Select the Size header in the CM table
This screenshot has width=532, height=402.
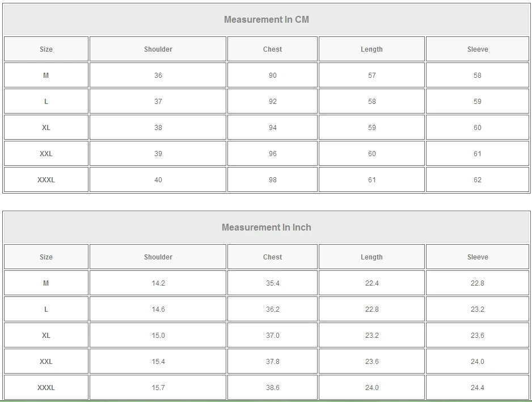[46, 49]
